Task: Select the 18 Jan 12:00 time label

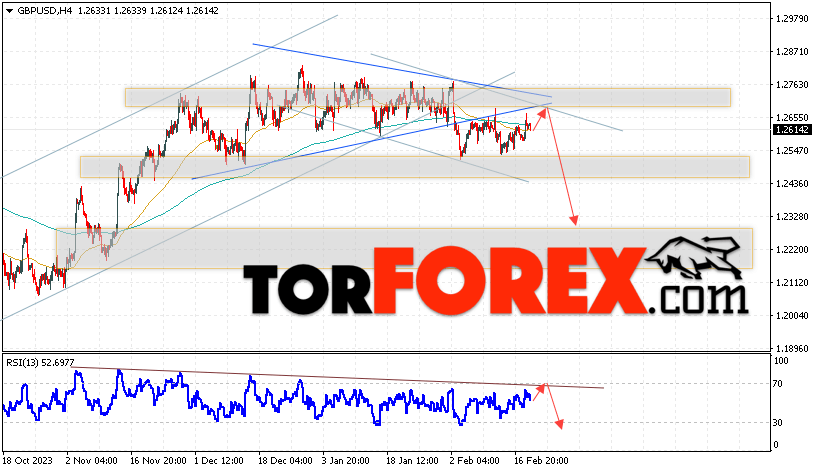Action: click(x=412, y=461)
